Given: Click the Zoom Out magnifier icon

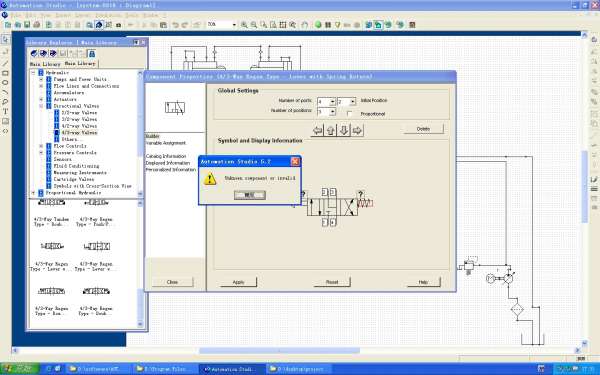Looking at the screenshot, I should tap(254, 24).
